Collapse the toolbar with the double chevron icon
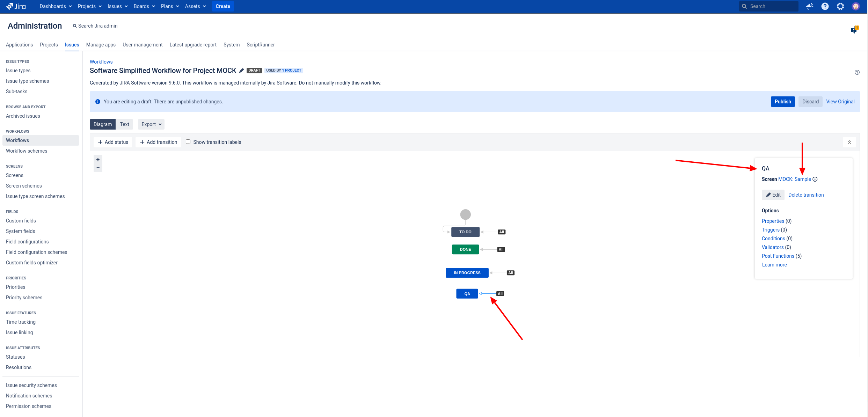 click(849, 142)
